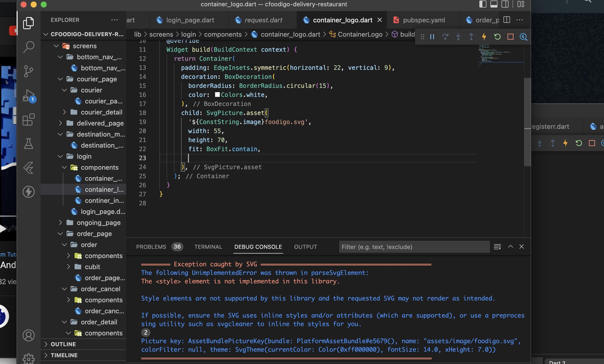The width and height of the screenshot is (604, 364).
Task: Click the editor vertical scrollbar
Action: pyautogui.click(x=527, y=122)
